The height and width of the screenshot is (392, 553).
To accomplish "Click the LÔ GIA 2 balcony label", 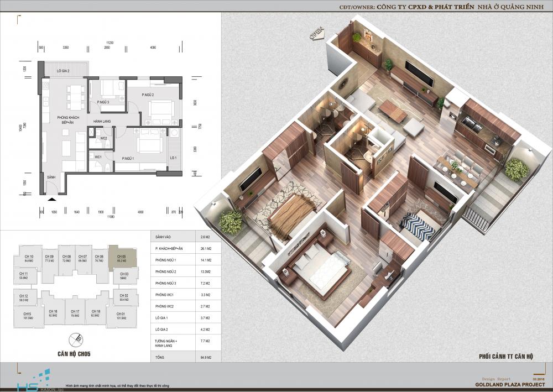I will pyautogui.click(x=63, y=71).
